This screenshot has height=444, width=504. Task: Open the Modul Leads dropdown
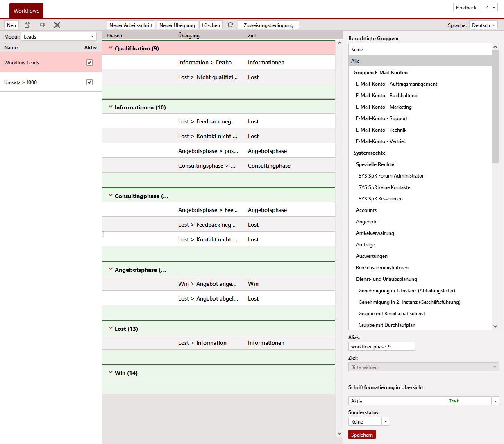[59, 36]
